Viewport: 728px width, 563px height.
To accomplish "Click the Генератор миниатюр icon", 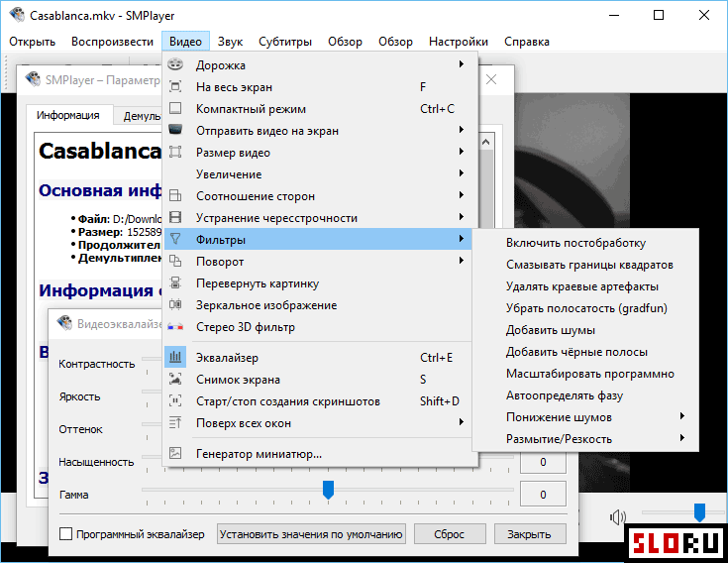I will pos(175,453).
